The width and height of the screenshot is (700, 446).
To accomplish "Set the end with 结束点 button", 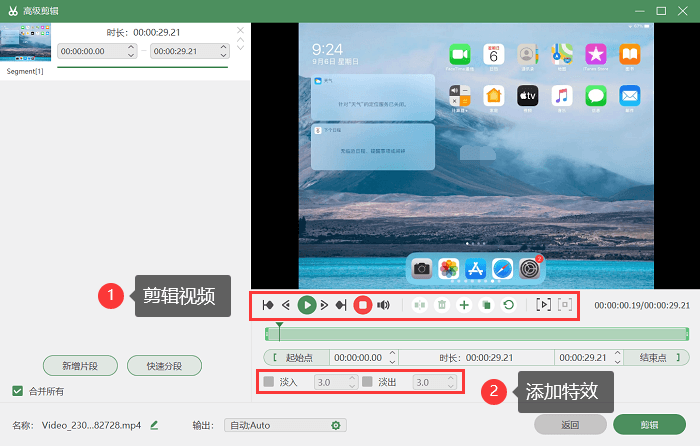I will click(x=656, y=358).
